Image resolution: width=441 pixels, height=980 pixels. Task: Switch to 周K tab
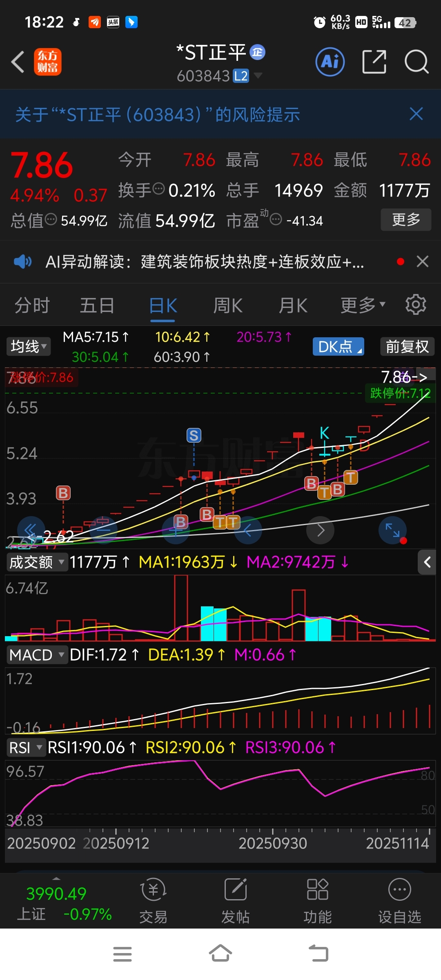tap(228, 305)
